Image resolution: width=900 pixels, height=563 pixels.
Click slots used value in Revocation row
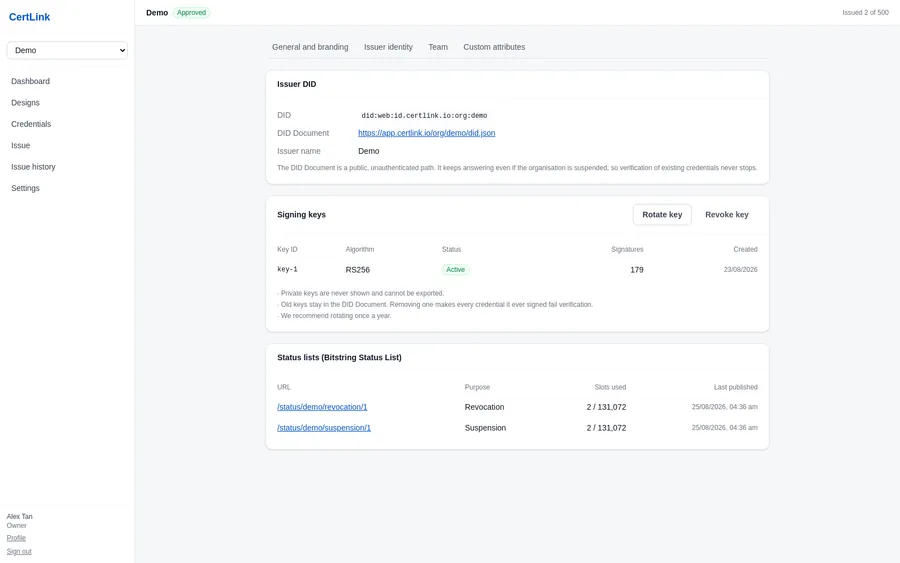(x=606, y=407)
